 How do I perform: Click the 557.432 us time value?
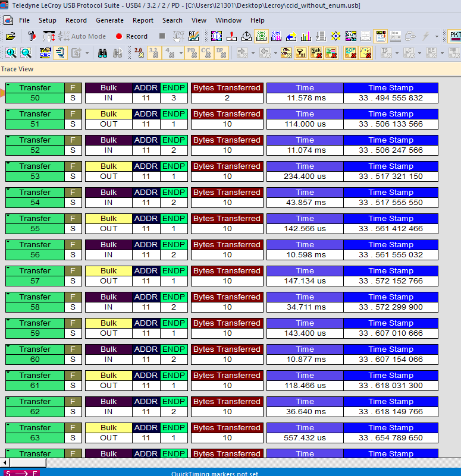pos(305,438)
